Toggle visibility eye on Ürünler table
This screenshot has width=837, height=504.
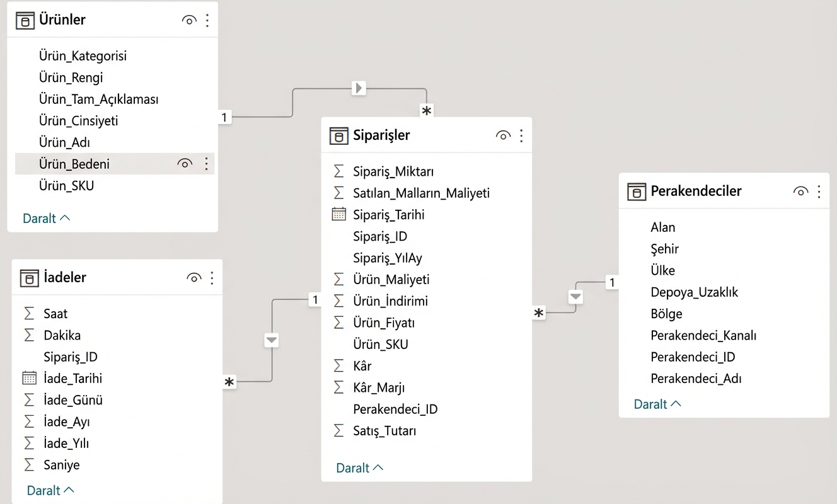click(189, 20)
